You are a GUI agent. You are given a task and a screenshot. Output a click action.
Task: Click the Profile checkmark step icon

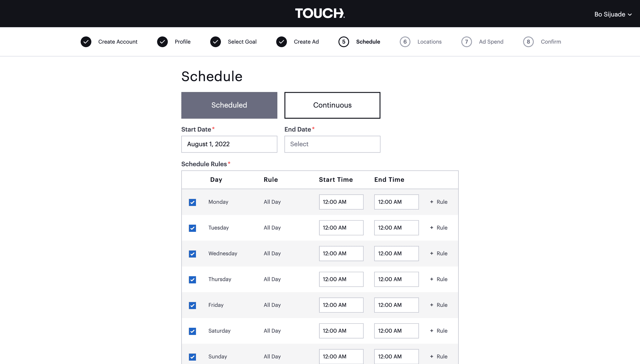point(162,42)
